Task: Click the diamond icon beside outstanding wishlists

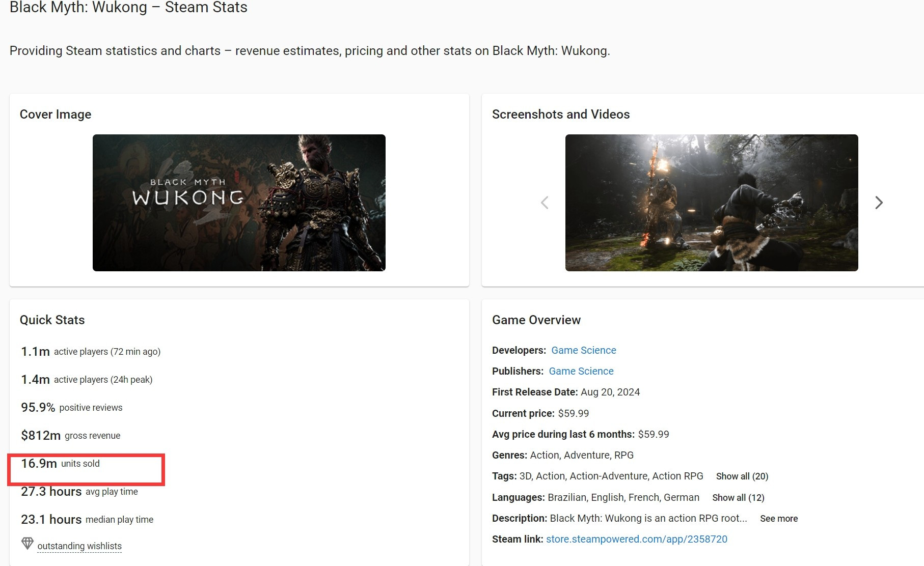Action: [x=28, y=544]
